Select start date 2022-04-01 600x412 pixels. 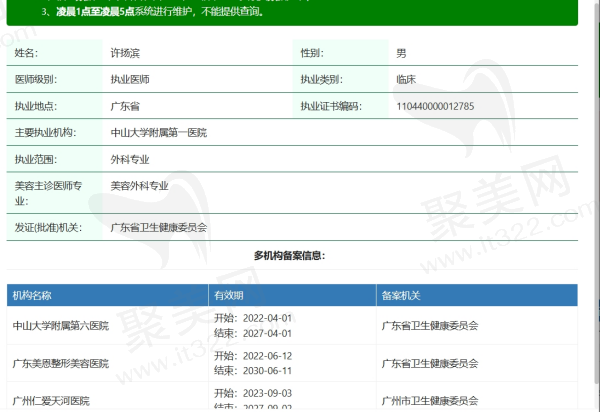pyautogui.click(x=267, y=318)
